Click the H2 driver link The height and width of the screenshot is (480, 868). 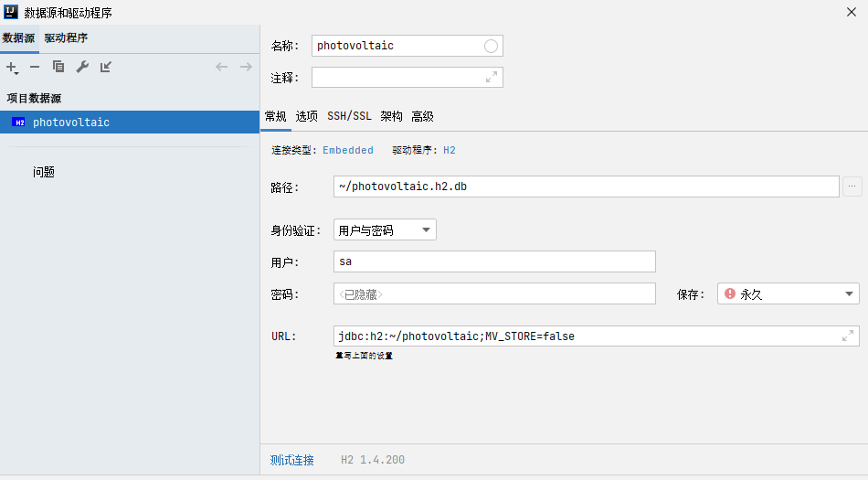tap(449, 150)
